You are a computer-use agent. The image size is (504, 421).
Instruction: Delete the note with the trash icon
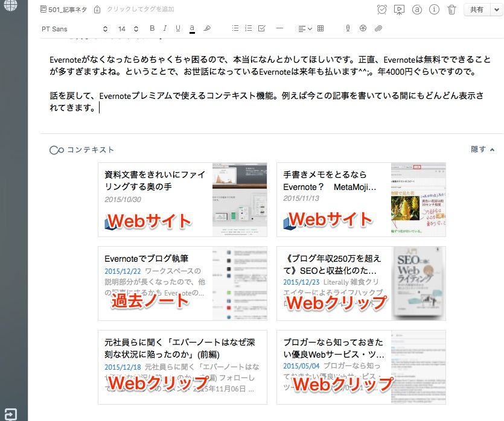[451, 10]
